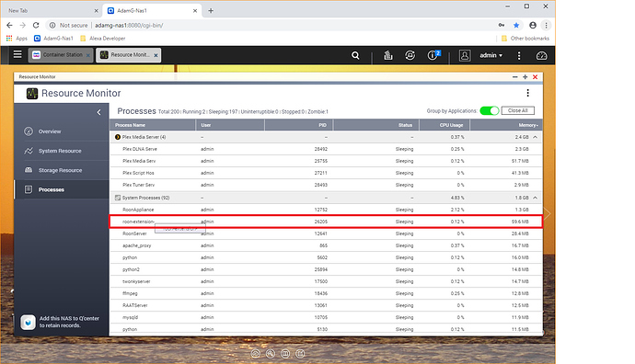The width and height of the screenshot is (635, 364).
Task: Open a new browser tab
Action: 211,10
